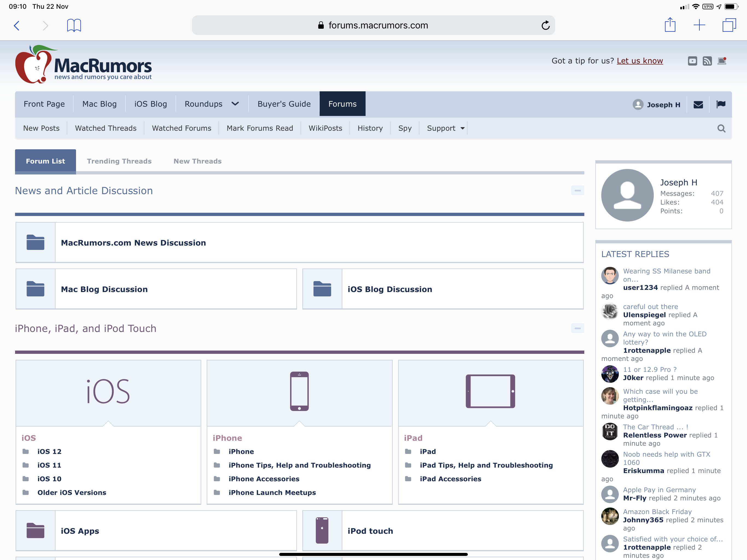
Task: Collapse iPhone, iPad, and iPod Touch section
Action: tap(577, 328)
